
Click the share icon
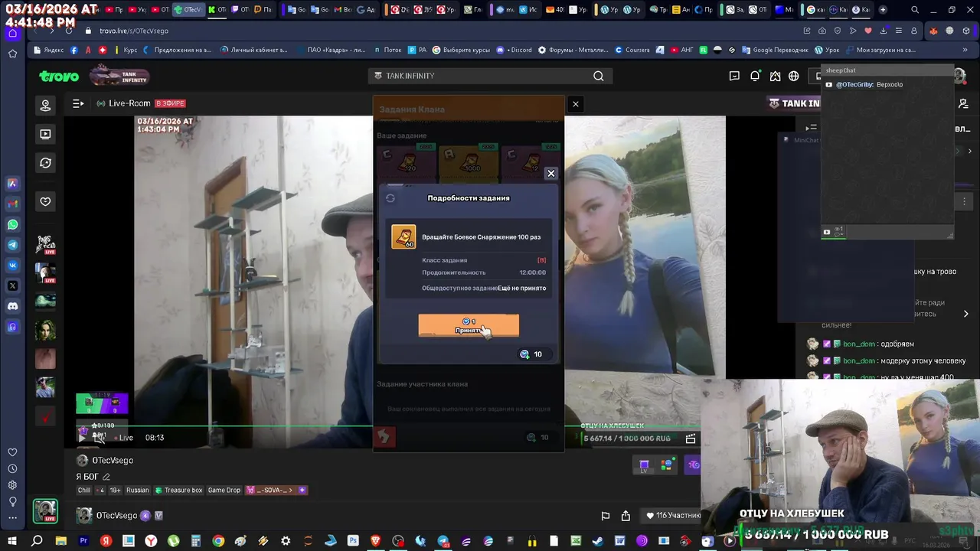pos(626,516)
